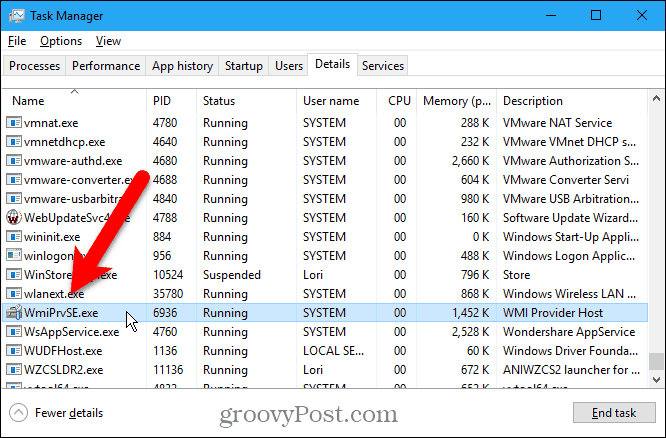Click the scrollbar down arrow
The width and height of the screenshot is (666, 438).
tap(656, 379)
